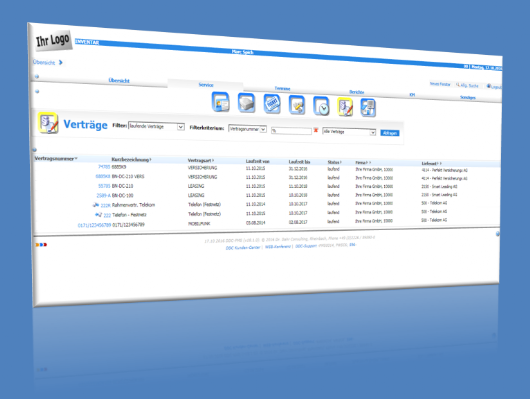Open the contact card icon in the toolbar
This screenshot has width=530, height=399.
220,102
